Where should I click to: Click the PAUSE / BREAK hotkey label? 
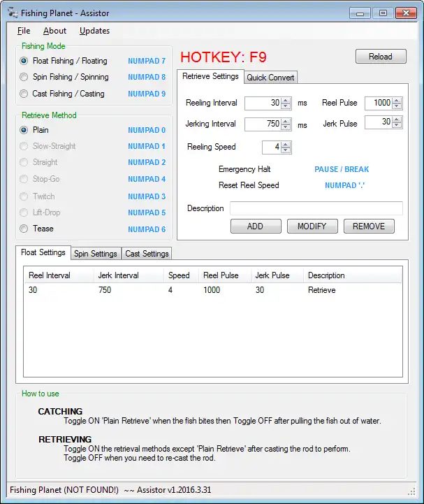(x=342, y=169)
